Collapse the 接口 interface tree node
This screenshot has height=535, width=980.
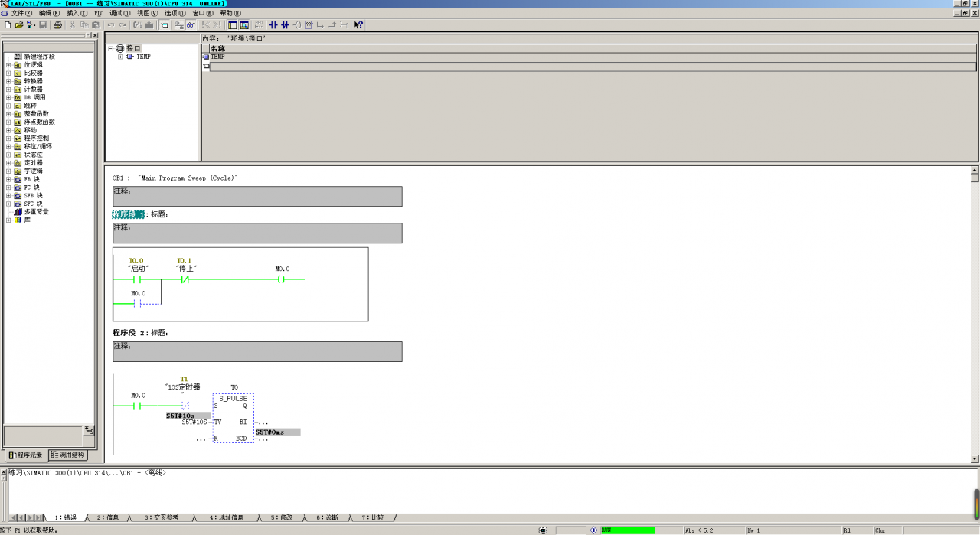pyautogui.click(x=111, y=48)
